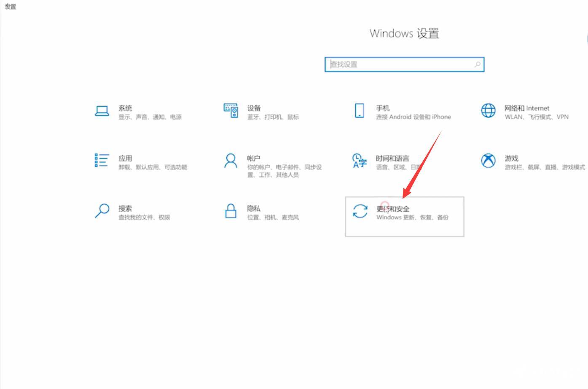
Task: Click the text 查找我的文件、权限
Action: (x=144, y=217)
